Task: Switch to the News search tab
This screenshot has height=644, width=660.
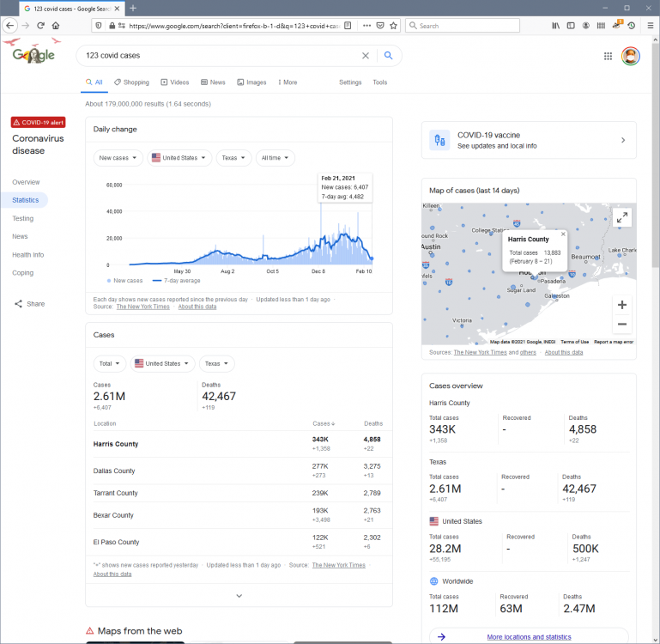Action: [x=213, y=82]
